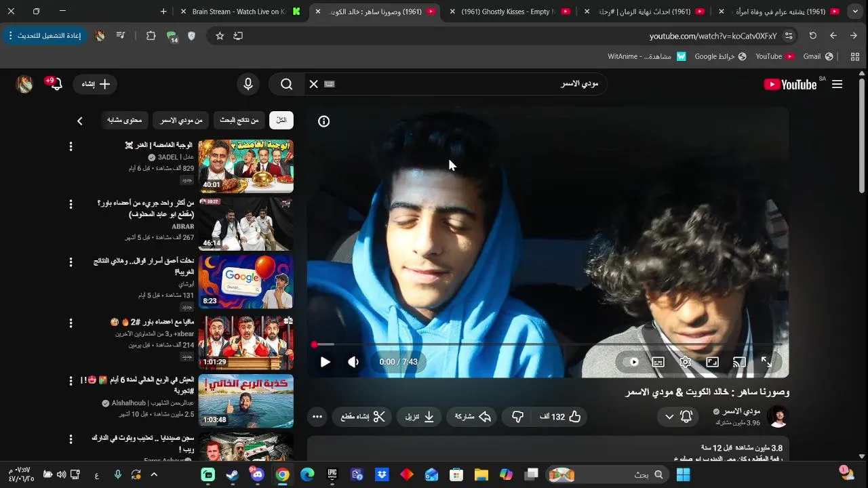This screenshot has height=488, width=868.
Task: Go to YouTube home via the logo
Action: point(791,84)
